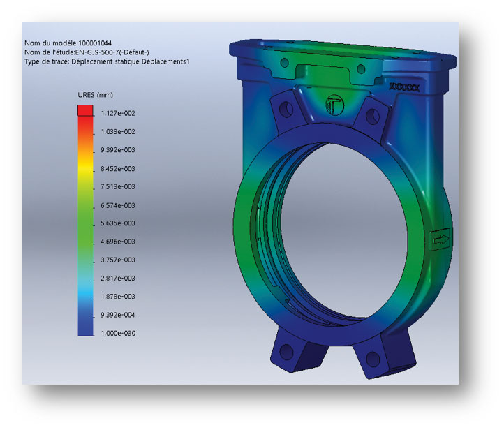Image resolution: width=504 pixels, height=430 pixels.
Task: Click the flow direction arrow marking on valve body
Action: (x=440, y=239)
